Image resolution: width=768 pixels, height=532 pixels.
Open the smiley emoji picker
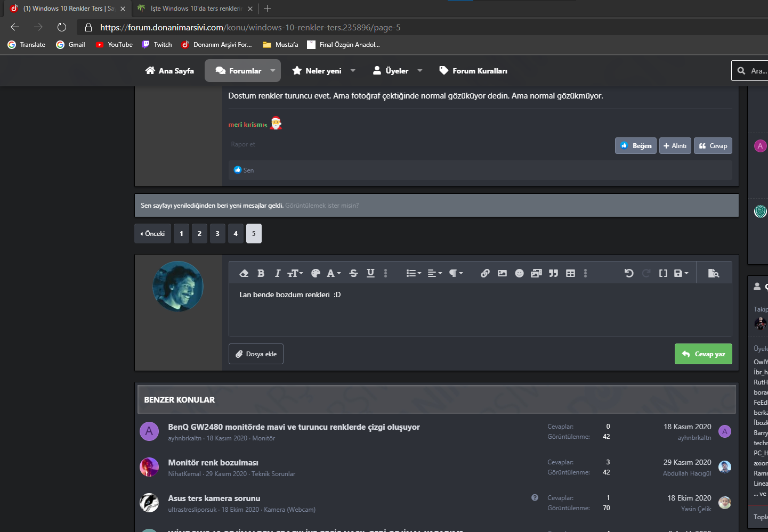[x=519, y=273]
